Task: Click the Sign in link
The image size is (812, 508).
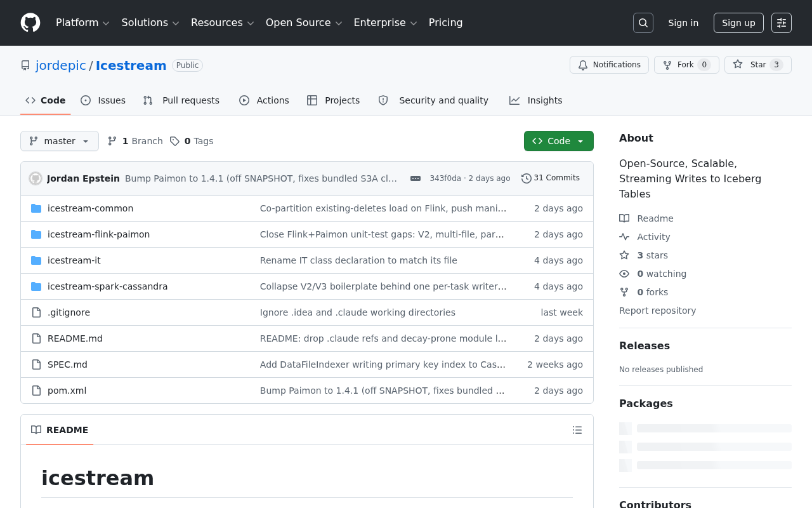Action: click(x=683, y=23)
